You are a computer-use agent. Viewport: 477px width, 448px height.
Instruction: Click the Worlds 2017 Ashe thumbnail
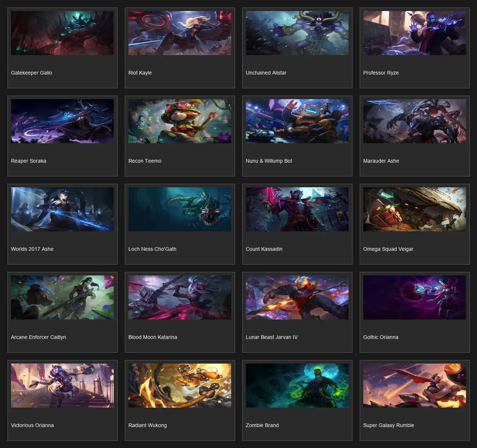(62, 209)
